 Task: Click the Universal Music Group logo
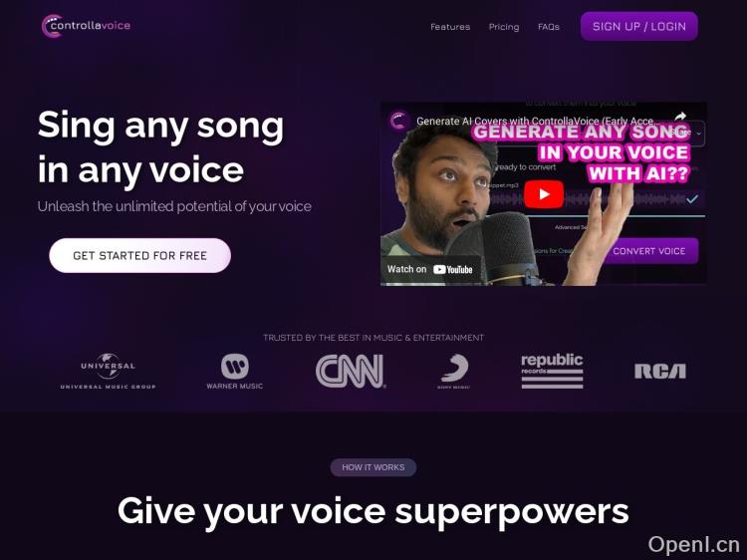[108, 372]
